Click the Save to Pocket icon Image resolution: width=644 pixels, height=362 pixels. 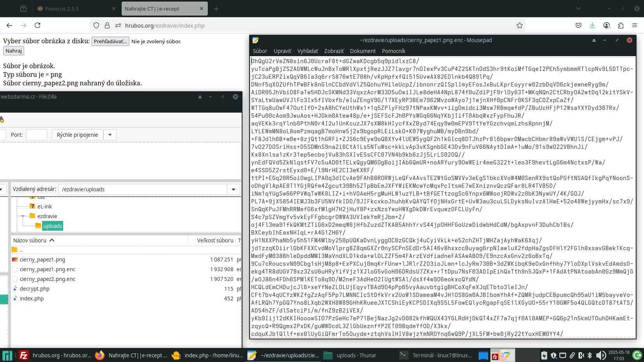pyautogui.click(x=579, y=25)
